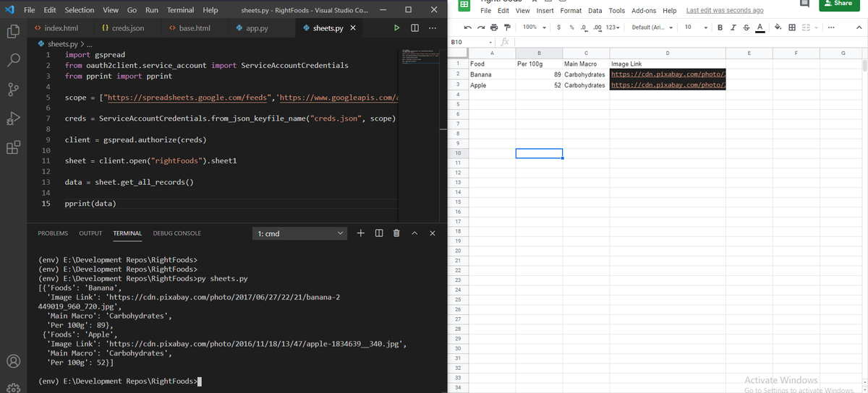
Task: Print the spreadsheet
Action: tap(494, 27)
